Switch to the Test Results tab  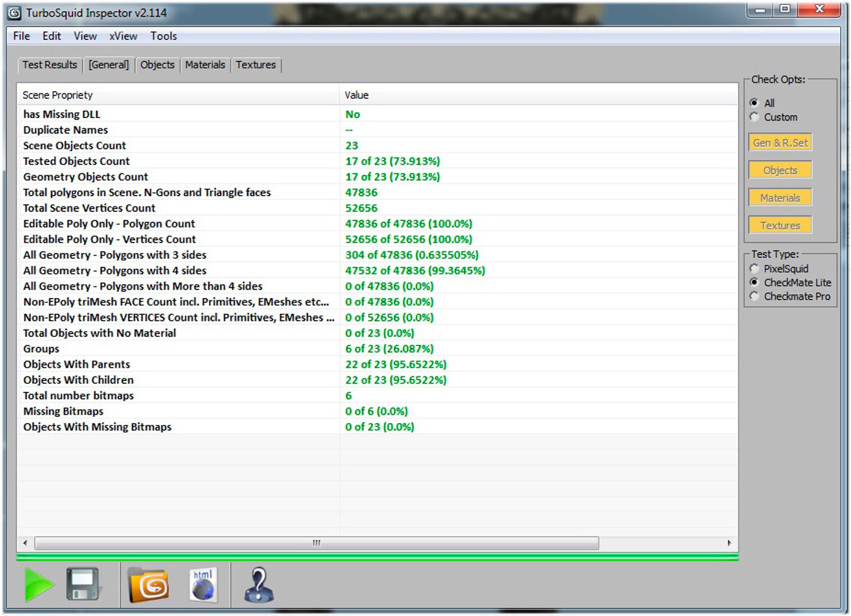coord(50,65)
